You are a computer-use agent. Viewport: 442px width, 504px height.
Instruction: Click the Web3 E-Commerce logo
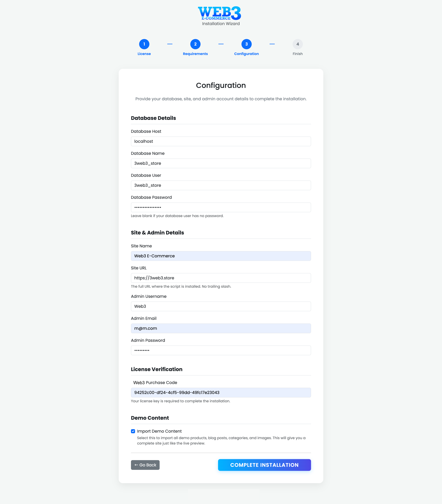click(x=219, y=13)
